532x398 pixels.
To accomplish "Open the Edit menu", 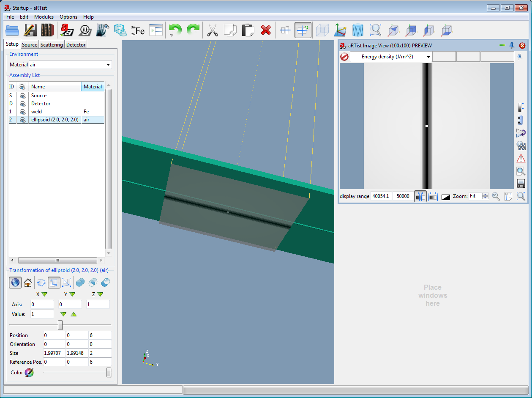I will [24, 17].
